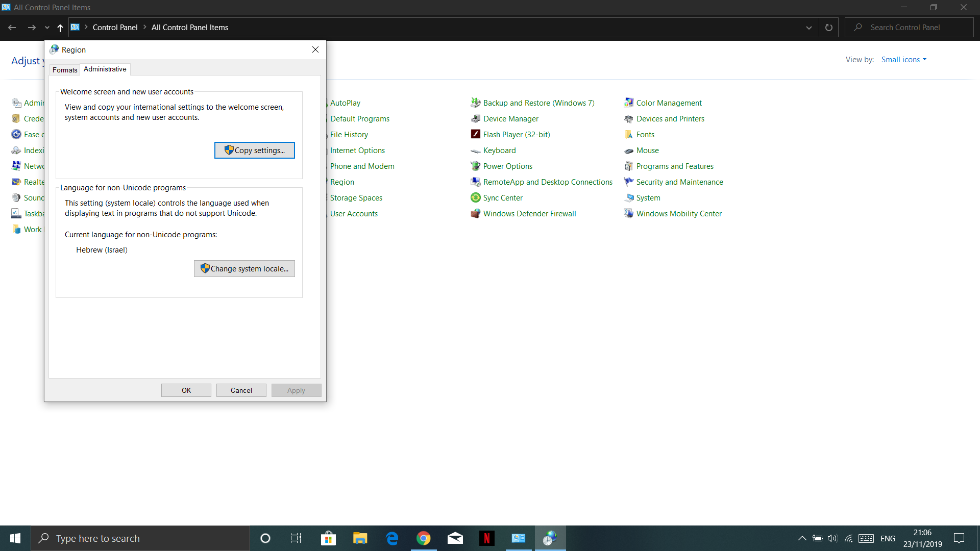Image resolution: width=980 pixels, height=551 pixels.
Task: Open the Mouse settings icon
Action: point(628,150)
